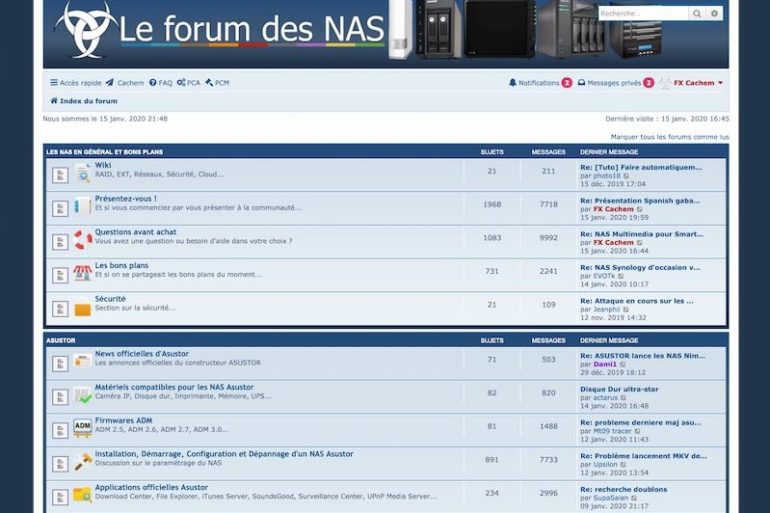This screenshot has height=513, width=770.
Task: Click Matériels compatibles checkmark icon
Action: click(82, 395)
